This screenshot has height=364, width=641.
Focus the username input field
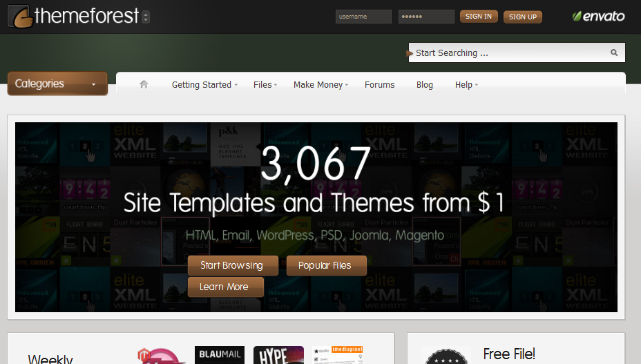(363, 17)
